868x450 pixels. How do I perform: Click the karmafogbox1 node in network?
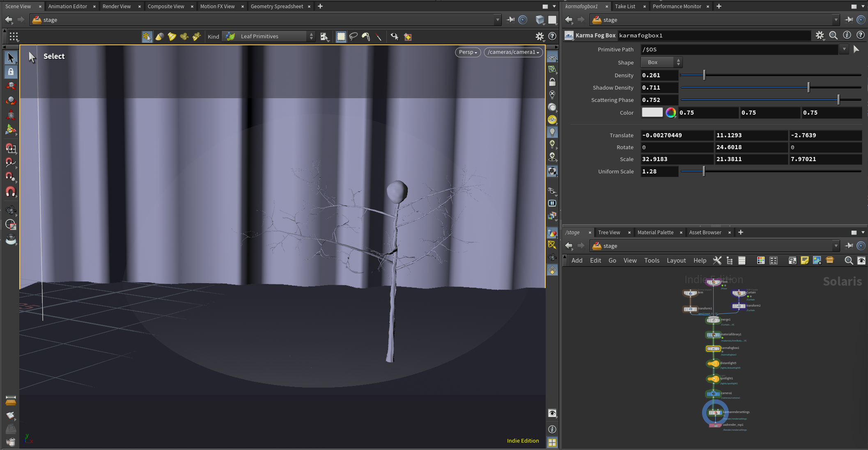713,348
